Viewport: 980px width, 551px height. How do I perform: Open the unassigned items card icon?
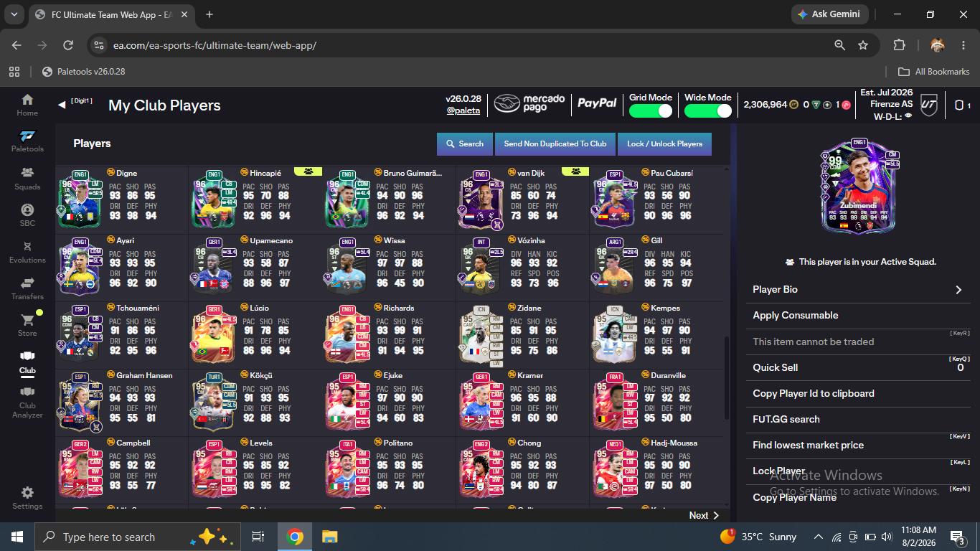coord(959,105)
